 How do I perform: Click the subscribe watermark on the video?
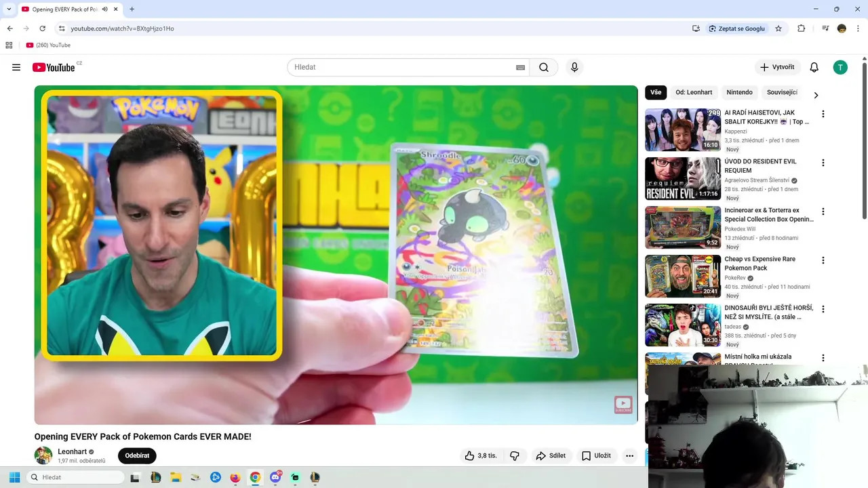pyautogui.click(x=623, y=405)
